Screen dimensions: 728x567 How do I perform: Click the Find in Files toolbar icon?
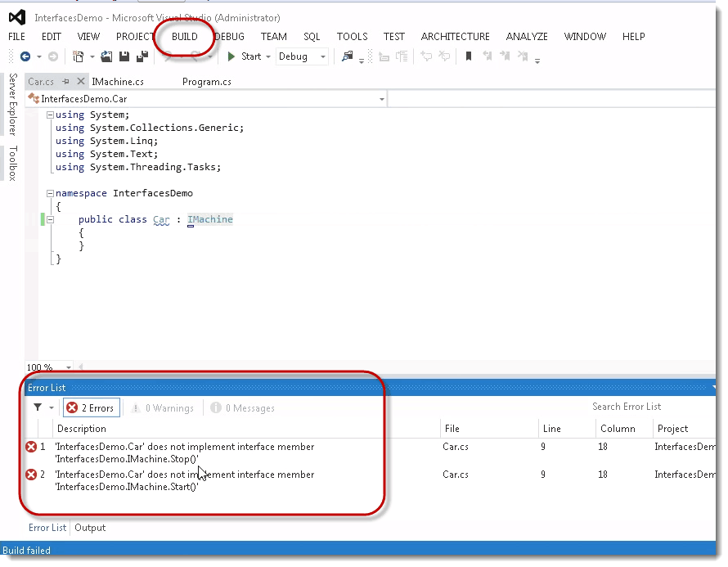(347, 56)
